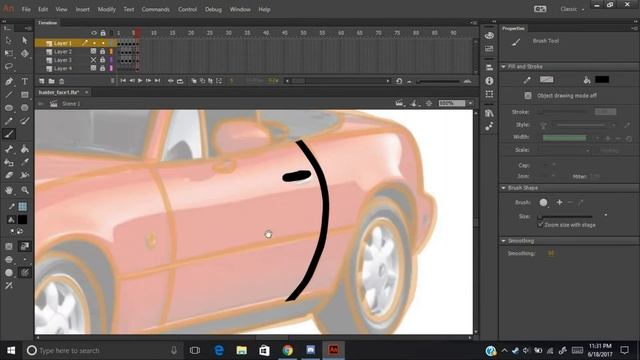Click Lock All Layers header icon
The width and height of the screenshot is (640, 360).
tap(103, 33)
